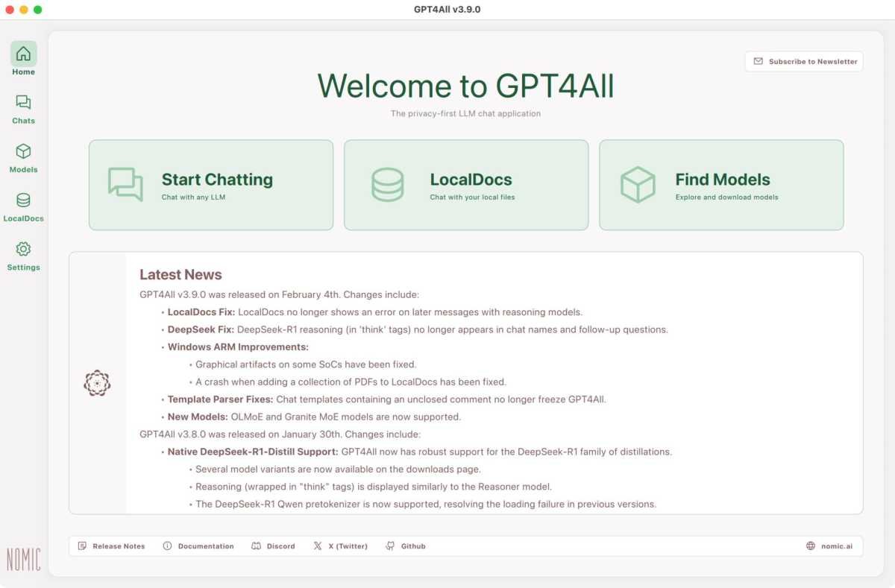
Task: Open the nomic.ai website link
Action: (837, 546)
